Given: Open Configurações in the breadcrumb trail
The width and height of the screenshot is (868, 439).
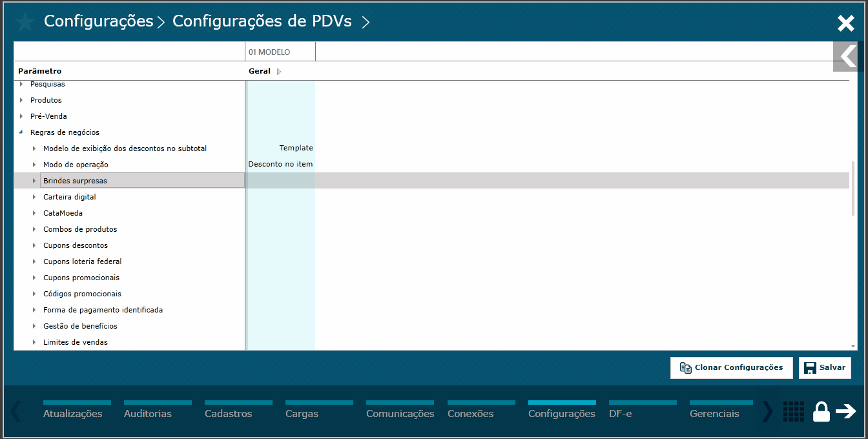Looking at the screenshot, I should click(98, 21).
